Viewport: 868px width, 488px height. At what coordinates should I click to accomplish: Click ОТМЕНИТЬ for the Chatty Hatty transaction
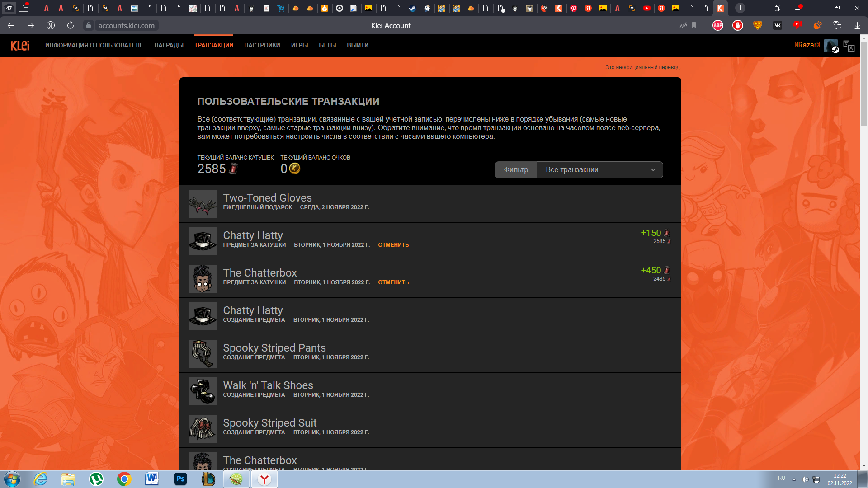pos(393,245)
